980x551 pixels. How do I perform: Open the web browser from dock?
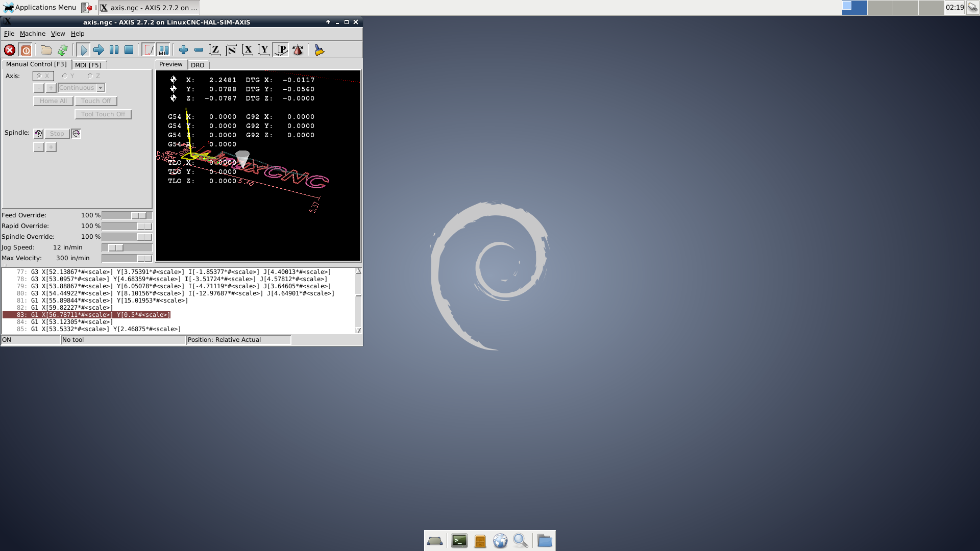[500, 541]
